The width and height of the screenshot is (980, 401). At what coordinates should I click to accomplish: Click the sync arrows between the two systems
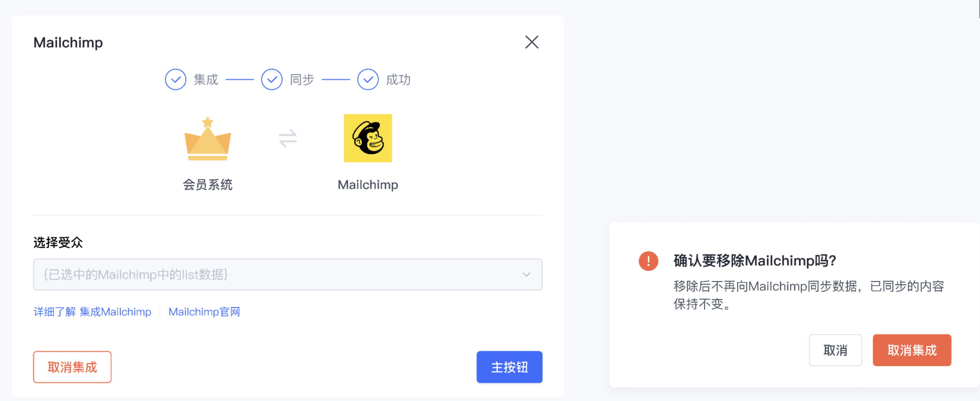(x=288, y=139)
